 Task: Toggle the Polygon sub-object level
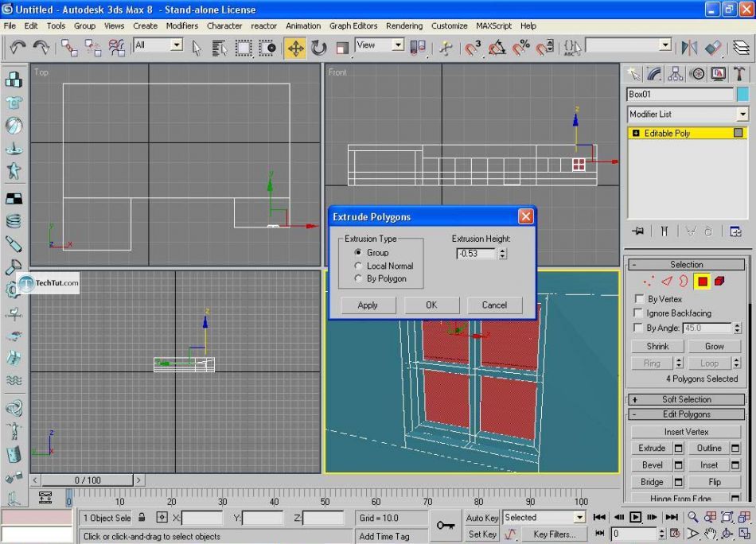click(703, 282)
